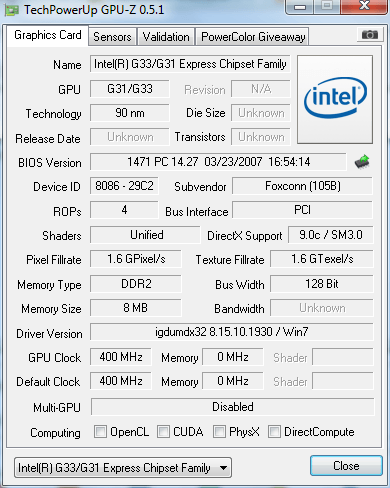Click the Transistors field showing Unknown
Viewport: 390px width, 488px height.
261,137
